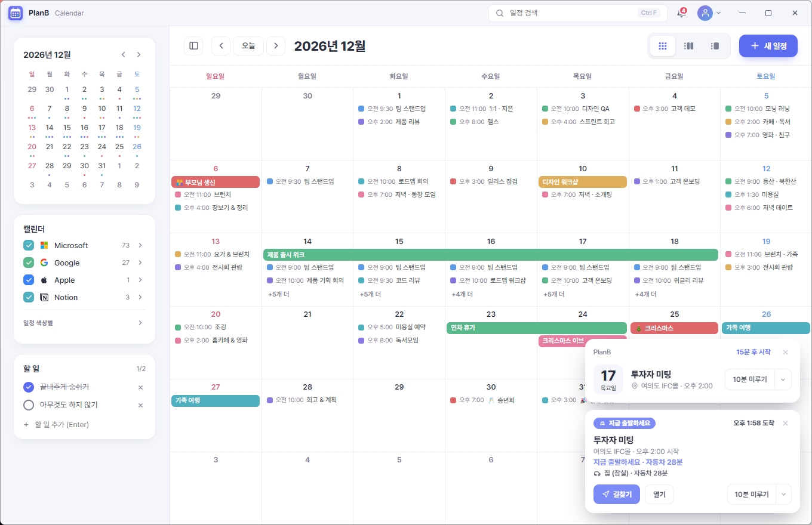Click the Google calendar logo
The width and height of the screenshot is (812, 525).
(44, 262)
